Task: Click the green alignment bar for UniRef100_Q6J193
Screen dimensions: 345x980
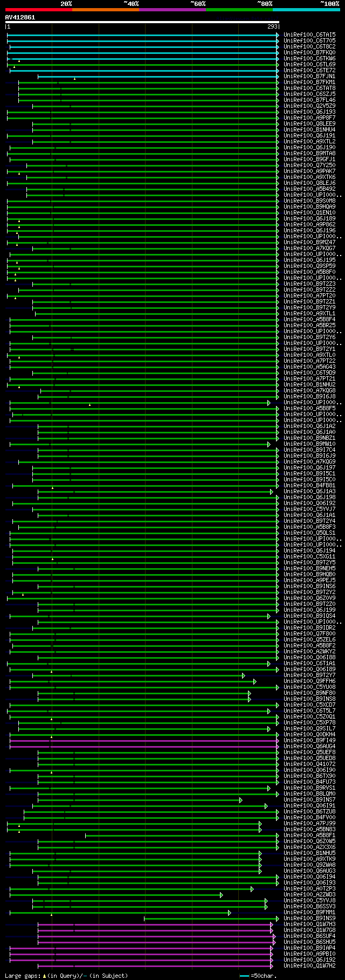Action: coord(143,112)
